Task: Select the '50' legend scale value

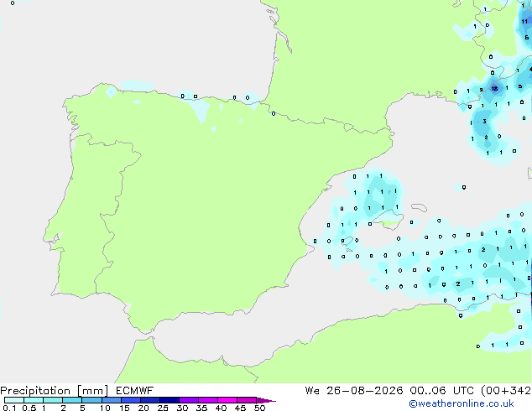Action: tap(259, 408)
